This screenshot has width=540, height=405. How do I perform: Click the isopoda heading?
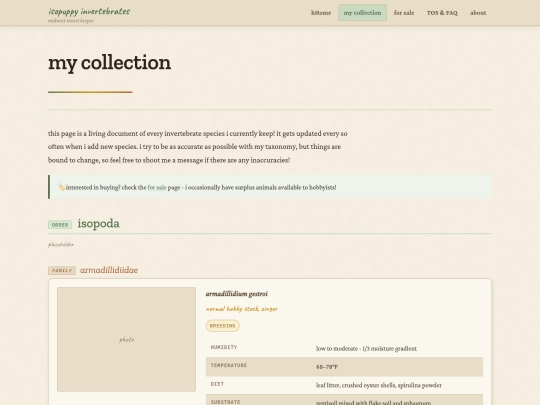(x=98, y=224)
